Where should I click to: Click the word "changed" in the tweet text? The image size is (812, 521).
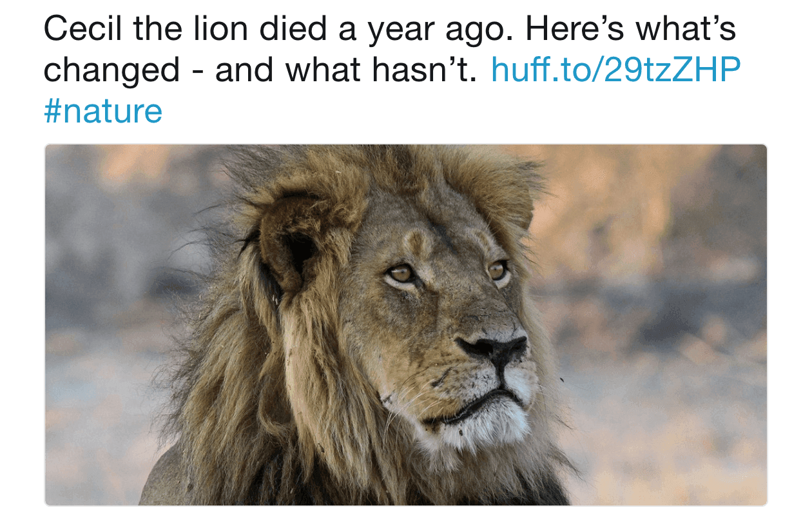click(x=111, y=71)
